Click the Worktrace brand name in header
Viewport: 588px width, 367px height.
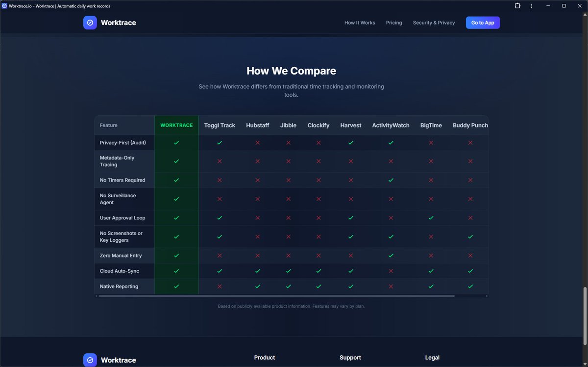(x=119, y=23)
